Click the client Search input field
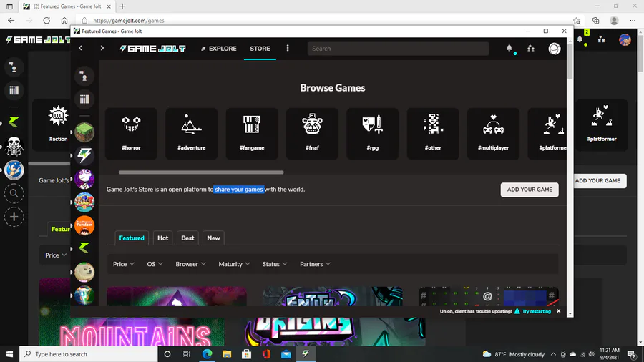This screenshot has height=362, width=644. coord(399,49)
